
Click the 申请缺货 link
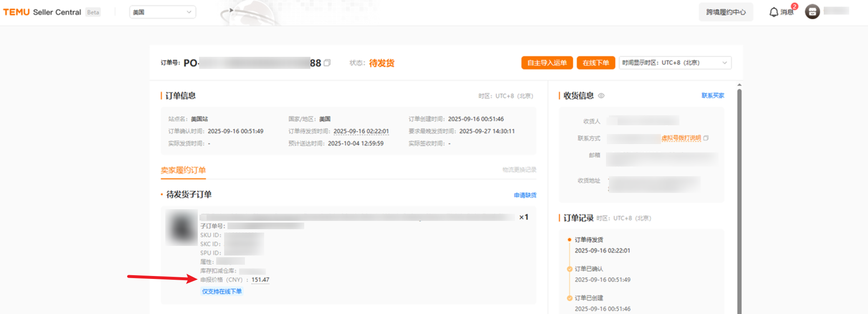coord(525,195)
